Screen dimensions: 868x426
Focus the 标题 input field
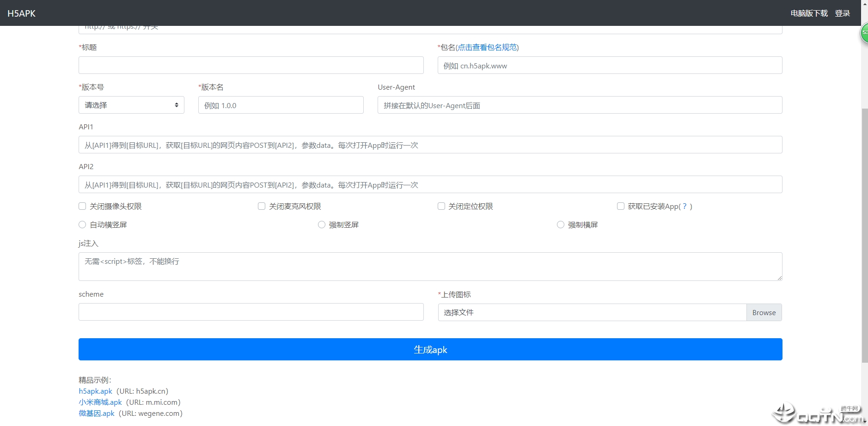[x=251, y=65]
